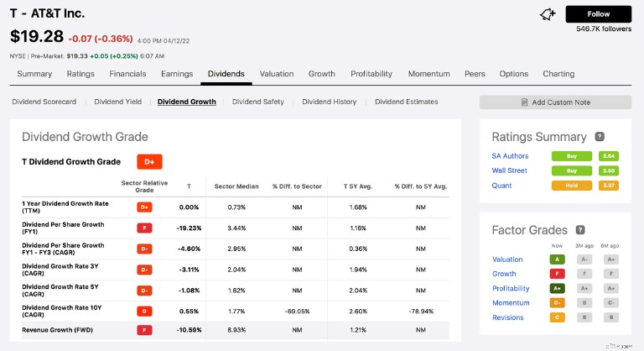
Task: Click the -78.94% 5Y average difference
Action: click(421, 311)
